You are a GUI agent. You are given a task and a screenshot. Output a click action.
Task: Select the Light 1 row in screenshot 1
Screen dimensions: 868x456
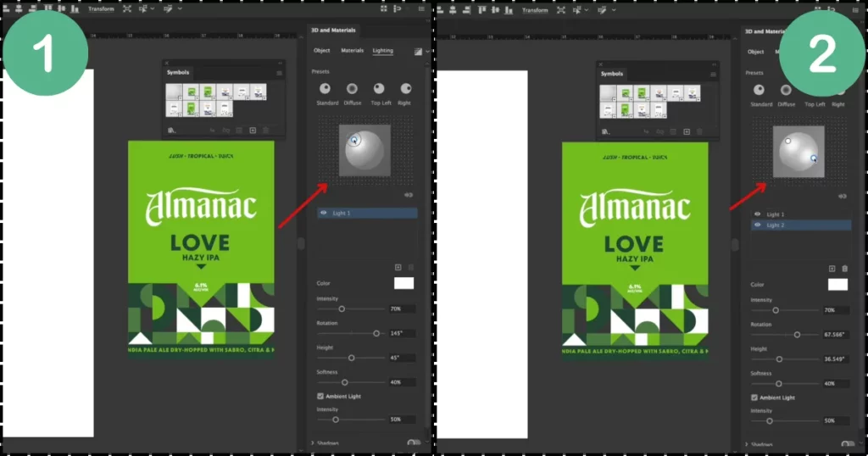[x=367, y=213]
